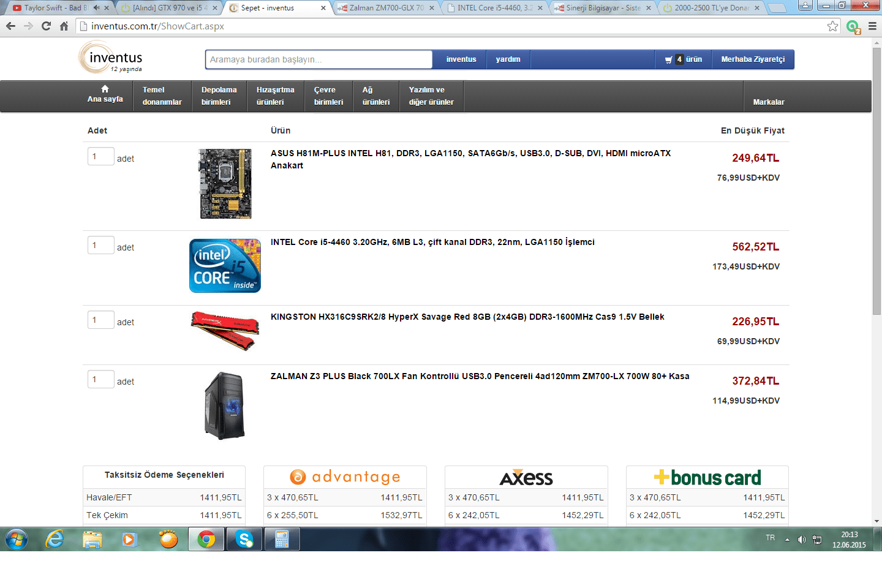Click the Intel Core i5 thumbnail

tap(225, 266)
